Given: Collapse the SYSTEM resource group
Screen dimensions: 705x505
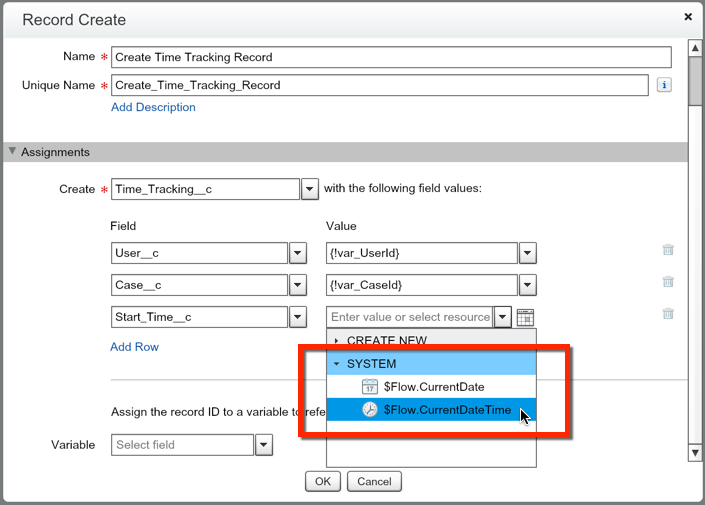Looking at the screenshot, I should (x=337, y=364).
